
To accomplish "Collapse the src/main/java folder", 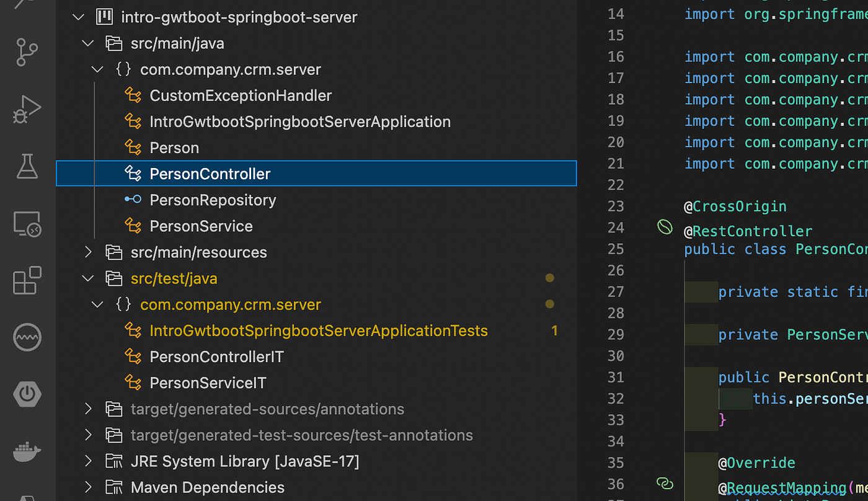I will (x=88, y=43).
